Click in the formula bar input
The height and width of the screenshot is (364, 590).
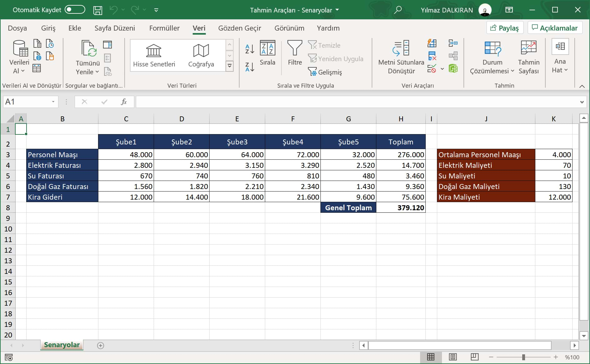tap(357, 102)
